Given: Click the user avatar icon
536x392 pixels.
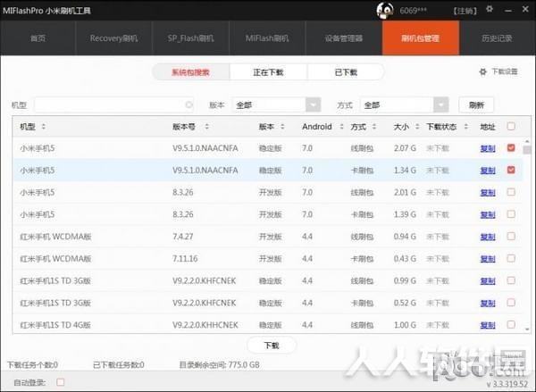Looking at the screenshot, I should pos(385,10).
